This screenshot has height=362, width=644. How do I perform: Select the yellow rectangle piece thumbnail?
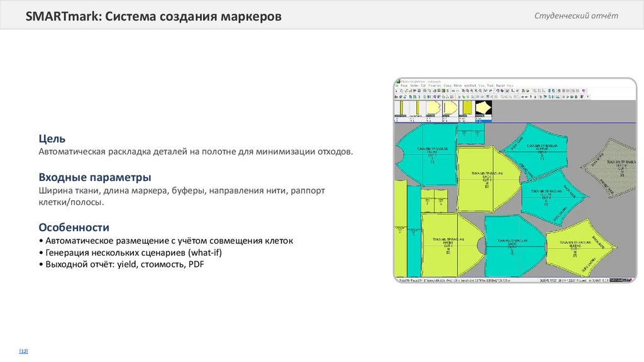[467, 107]
